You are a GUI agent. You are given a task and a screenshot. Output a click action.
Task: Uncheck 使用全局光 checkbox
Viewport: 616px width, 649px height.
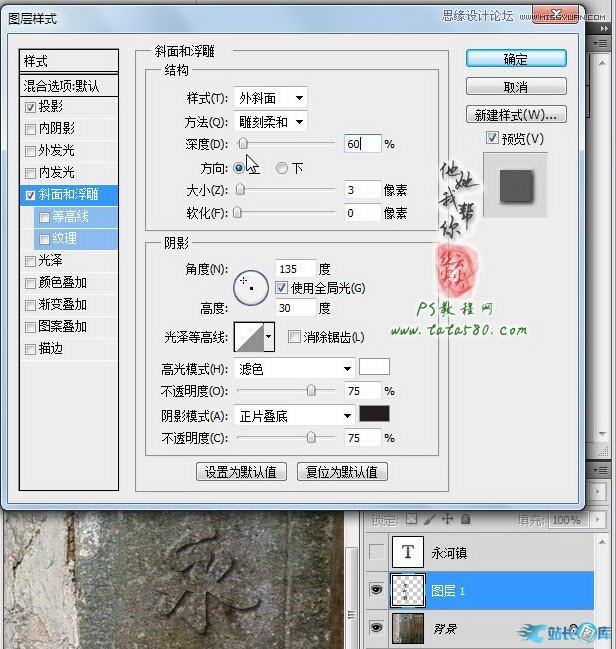click(281, 288)
